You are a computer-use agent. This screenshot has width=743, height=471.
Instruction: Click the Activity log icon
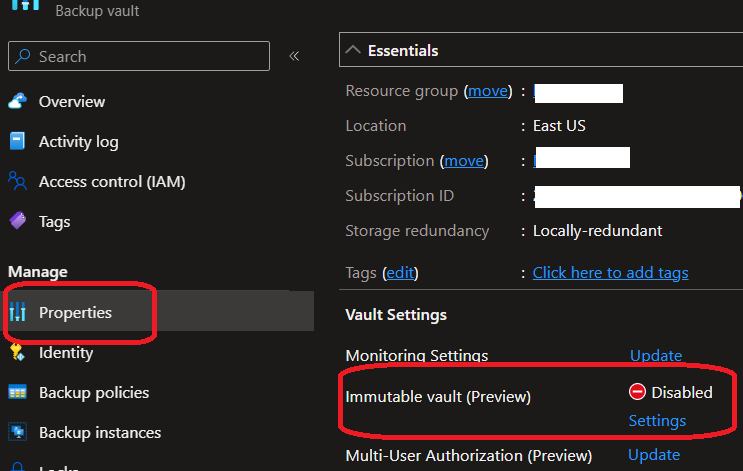click(17, 141)
